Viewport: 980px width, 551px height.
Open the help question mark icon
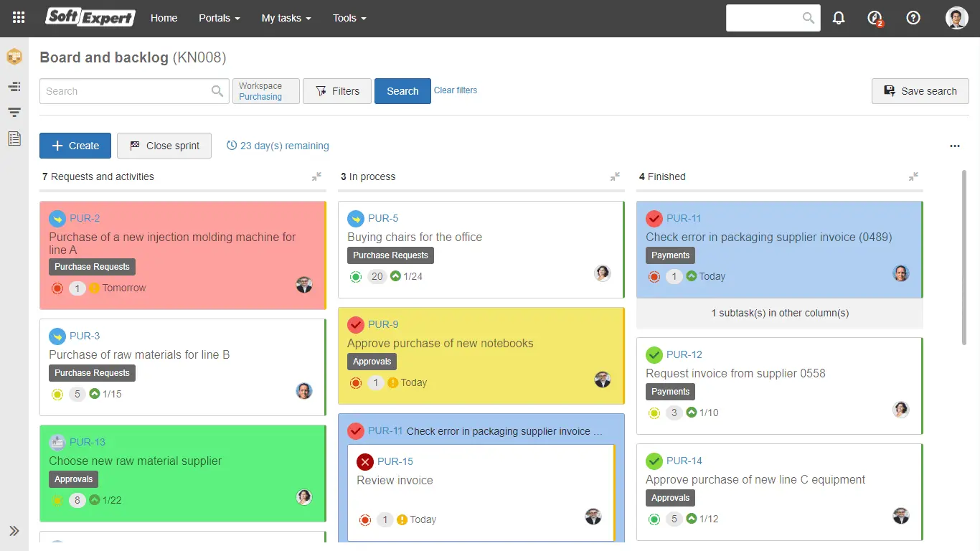point(913,18)
